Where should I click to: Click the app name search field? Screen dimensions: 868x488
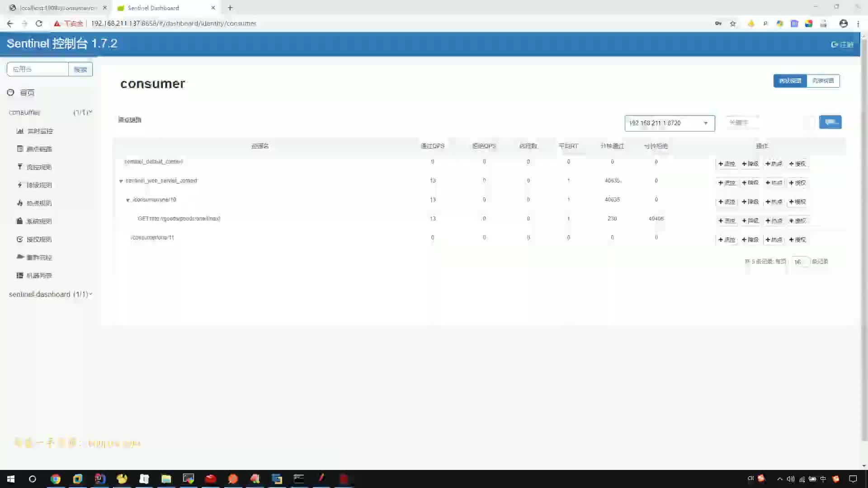tap(38, 69)
